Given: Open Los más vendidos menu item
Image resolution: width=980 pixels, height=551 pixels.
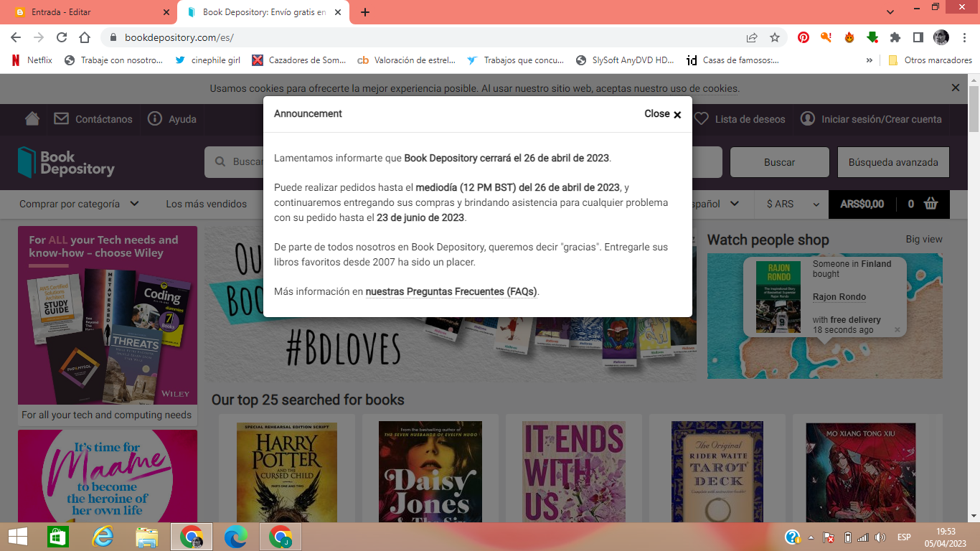Looking at the screenshot, I should pos(207,204).
